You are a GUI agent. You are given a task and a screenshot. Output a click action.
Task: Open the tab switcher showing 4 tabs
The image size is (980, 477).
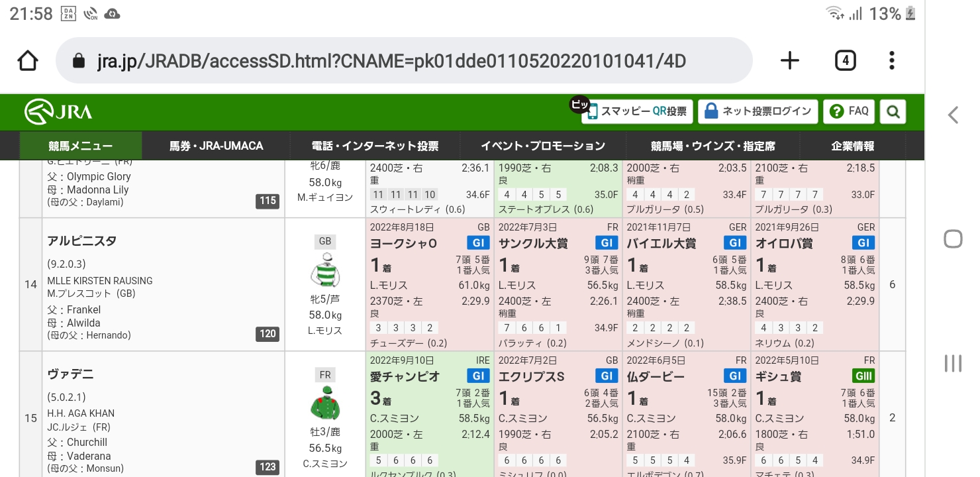(845, 61)
